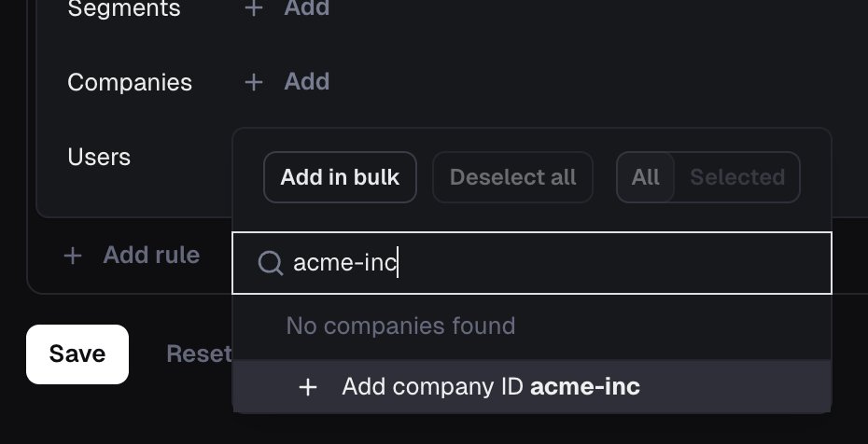Click the Companies row label
The height and width of the screenshot is (444, 868).
coord(130,83)
